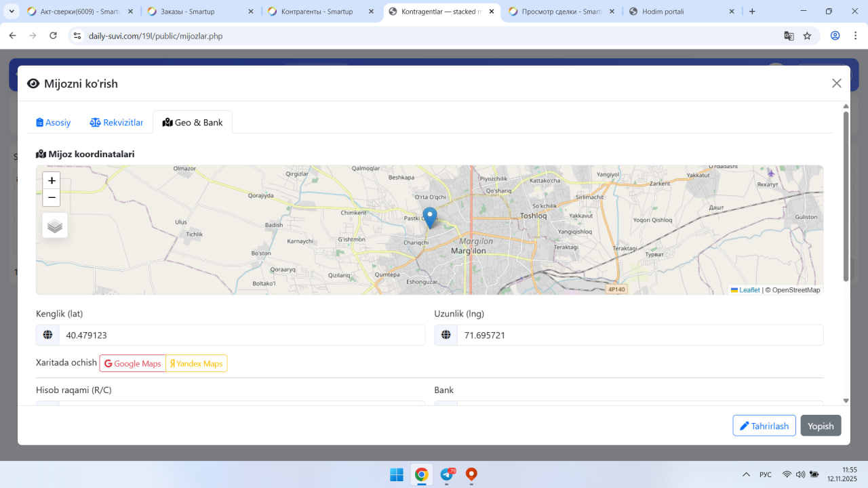Viewport: 868px width, 488px height.
Task: Open the map layers control
Action: coord(55,226)
